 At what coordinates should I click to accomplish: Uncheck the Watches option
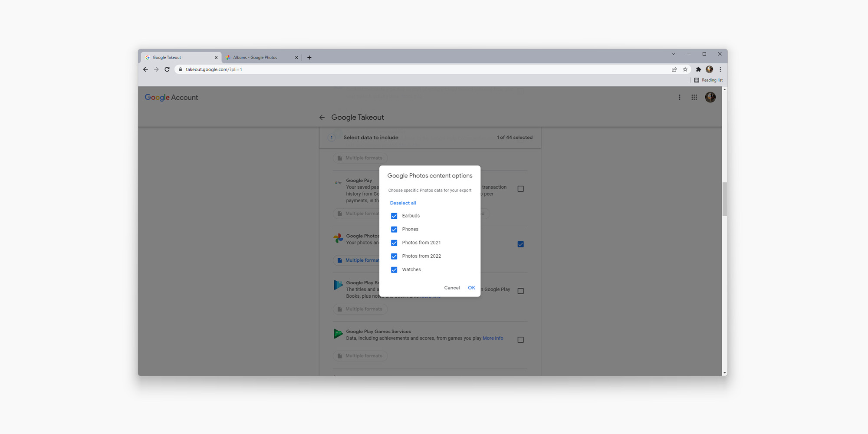pyautogui.click(x=394, y=270)
